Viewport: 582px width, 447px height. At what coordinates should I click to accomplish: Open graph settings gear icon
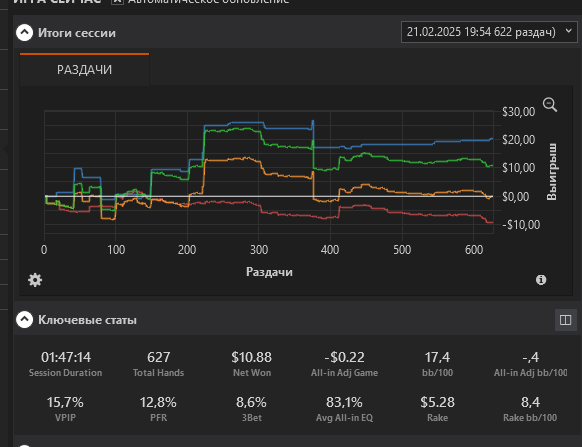(x=35, y=280)
